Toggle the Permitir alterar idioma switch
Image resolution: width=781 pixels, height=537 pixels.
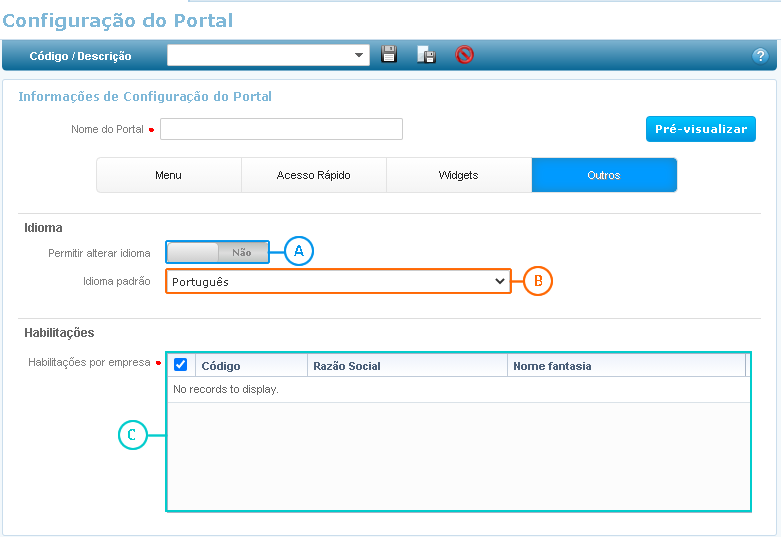coord(217,253)
